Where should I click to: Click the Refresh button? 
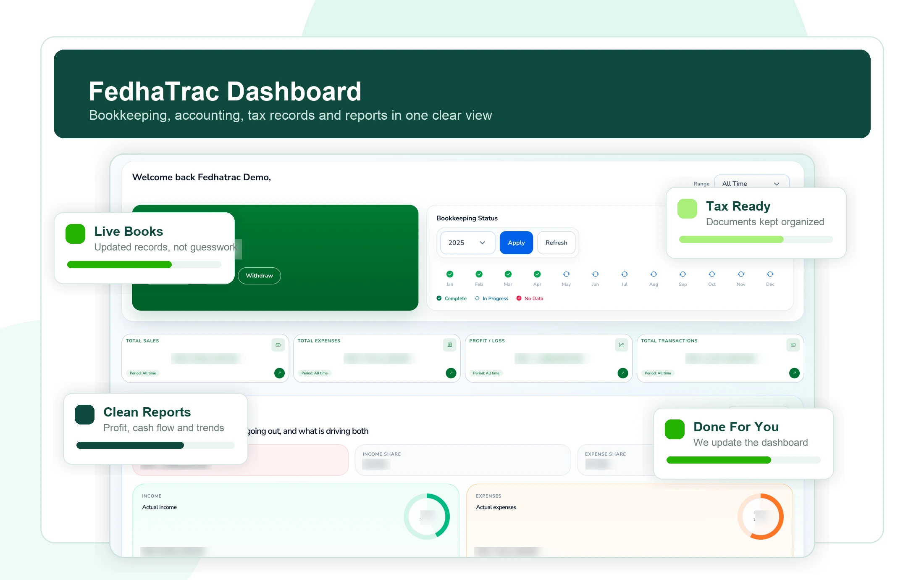(556, 243)
